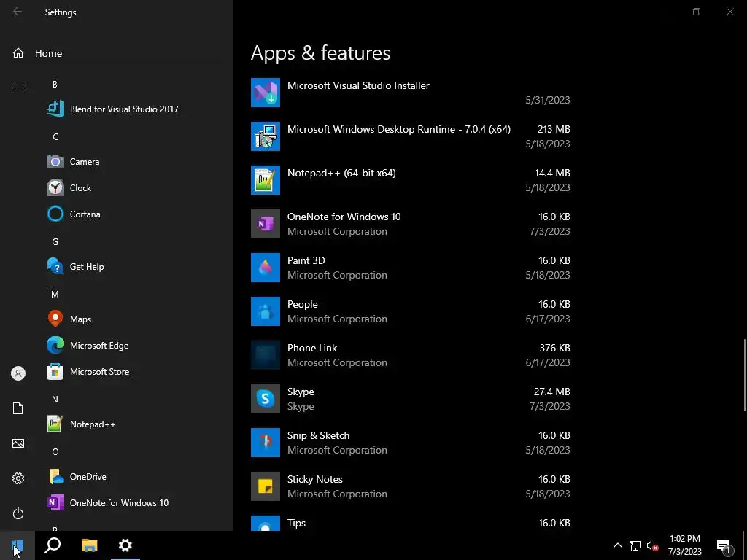The width and height of the screenshot is (747, 560).
Task: Click the Apps & features scrollbar thumb
Action: click(x=745, y=376)
